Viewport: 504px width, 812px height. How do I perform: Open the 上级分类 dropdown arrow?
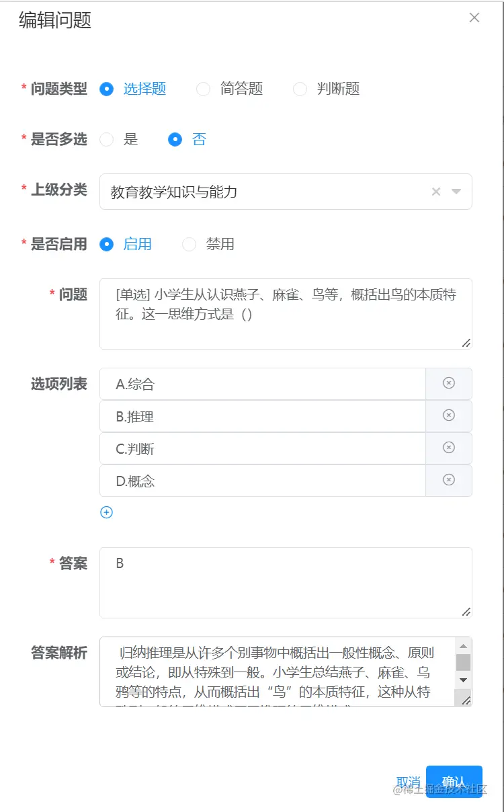click(x=456, y=192)
